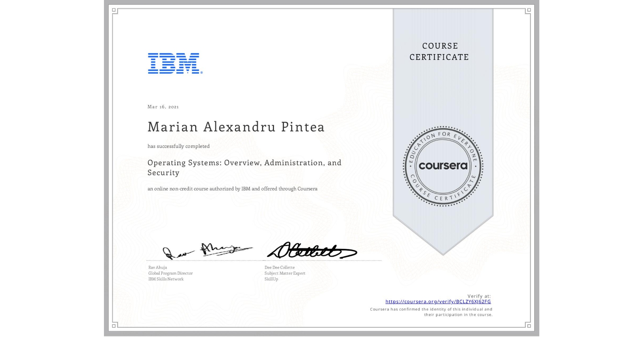The image size is (644, 337).
Task: Click Dee Dee Collette's signature
Action: pyautogui.click(x=311, y=251)
